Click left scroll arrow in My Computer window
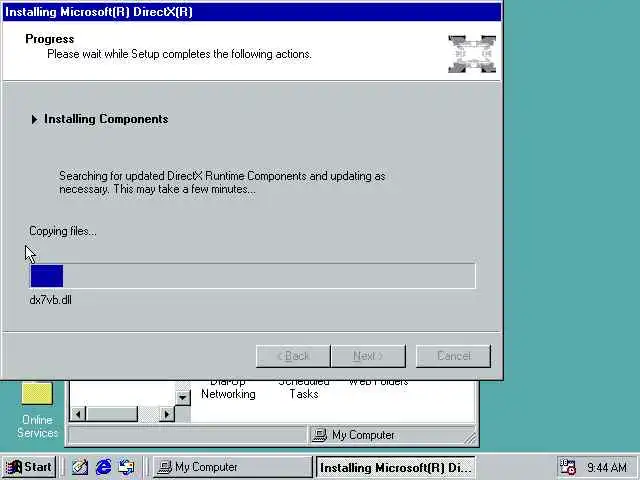 pyautogui.click(x=78, y=414)
